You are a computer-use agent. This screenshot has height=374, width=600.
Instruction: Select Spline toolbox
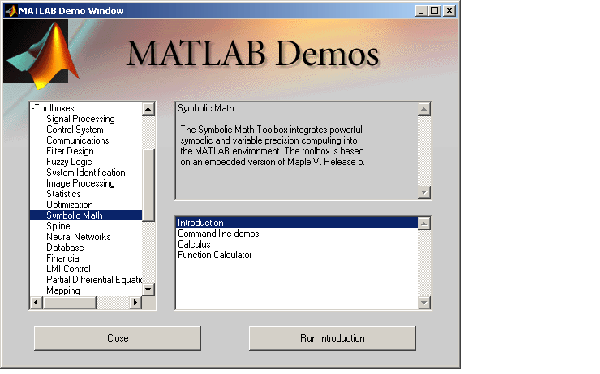tap(58, 226)
